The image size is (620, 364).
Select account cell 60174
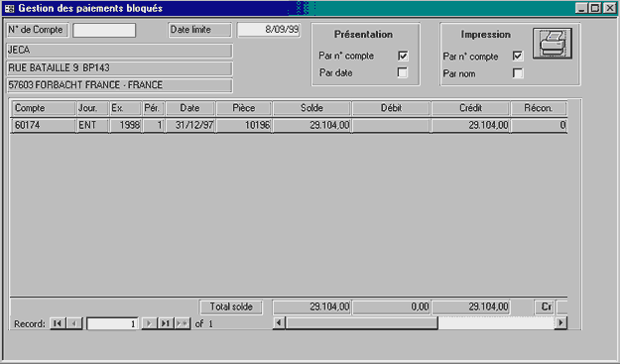pyautogui.click(x=44, y=125)
